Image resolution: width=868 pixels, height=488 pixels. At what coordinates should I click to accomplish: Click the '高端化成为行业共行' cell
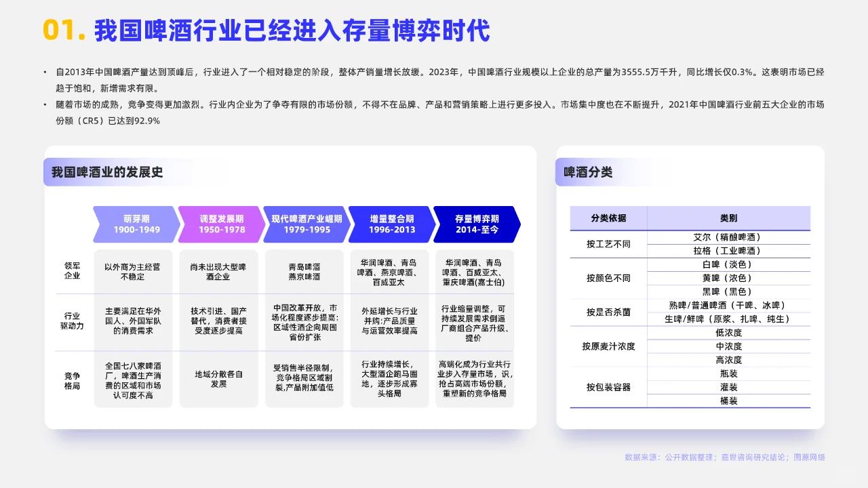pyautogui.click(x=475, y=380)
